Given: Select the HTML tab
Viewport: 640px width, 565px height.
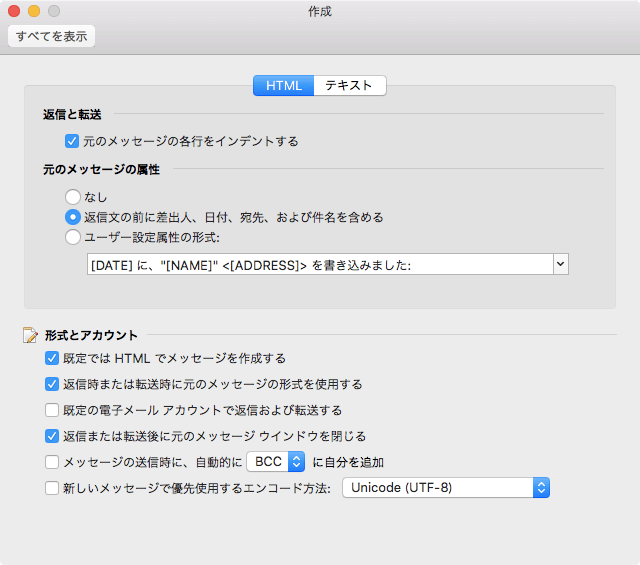Looking at the screenshot, I should pyautogui.click(x=284, y=85).
